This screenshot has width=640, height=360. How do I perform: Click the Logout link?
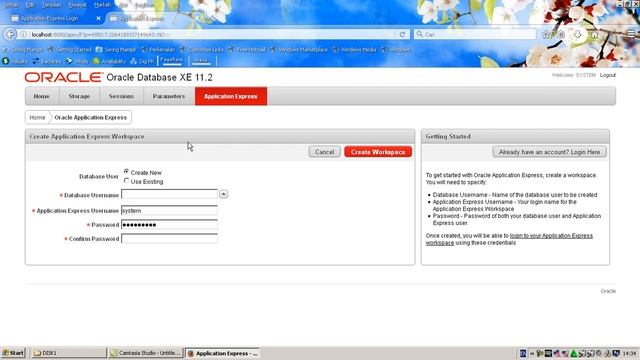(x=608, y=75)
